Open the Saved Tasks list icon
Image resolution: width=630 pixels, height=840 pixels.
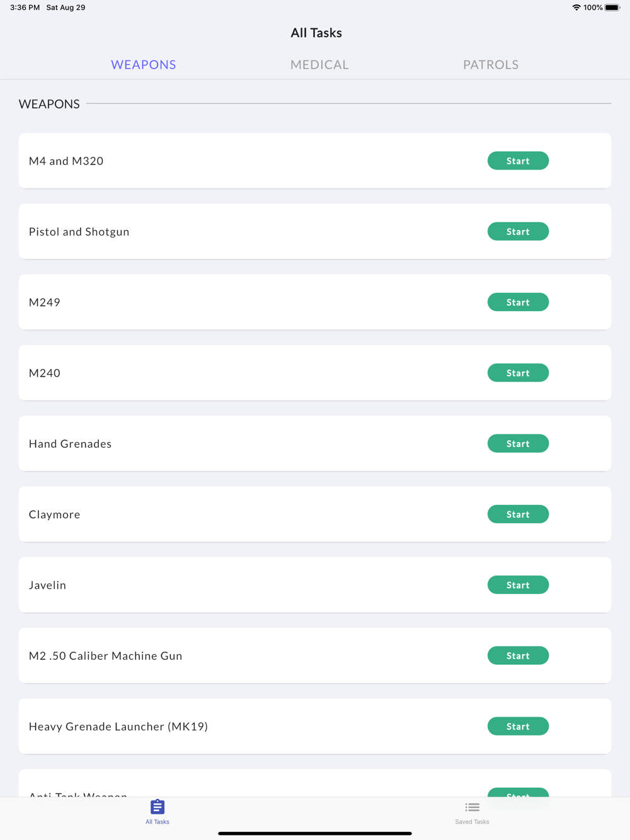pos(472,807)
